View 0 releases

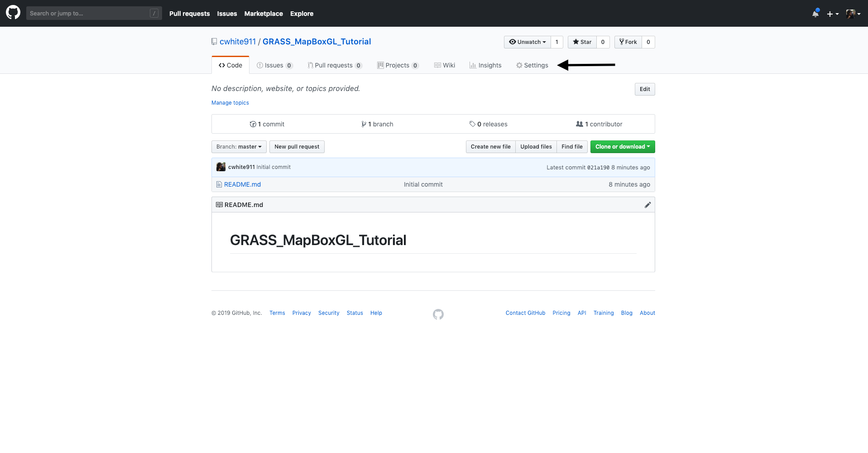pos(488,124)
